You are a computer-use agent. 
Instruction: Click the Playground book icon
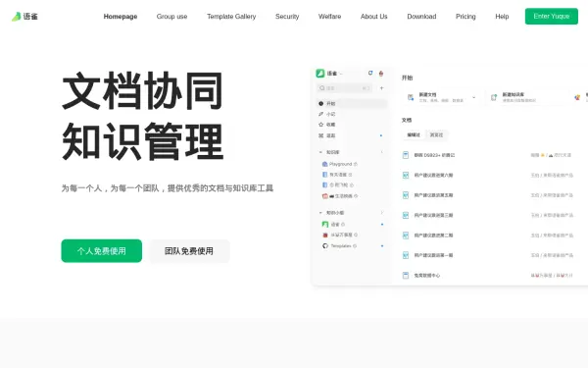324,164
